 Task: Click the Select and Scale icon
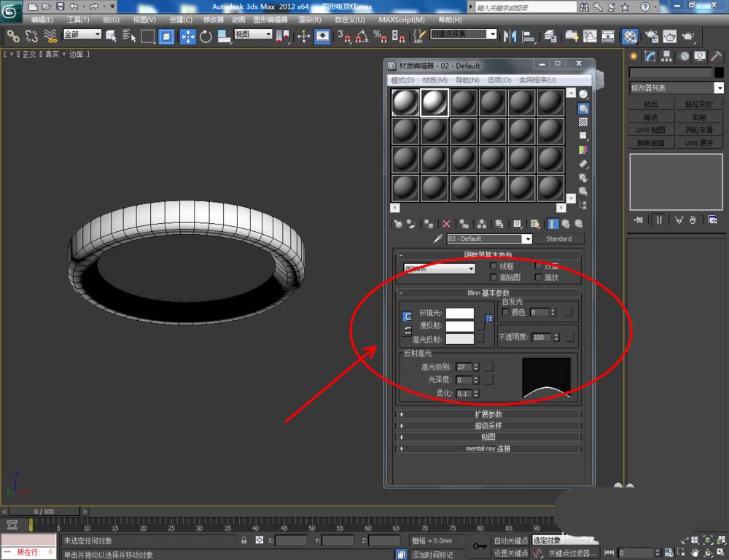224,36
